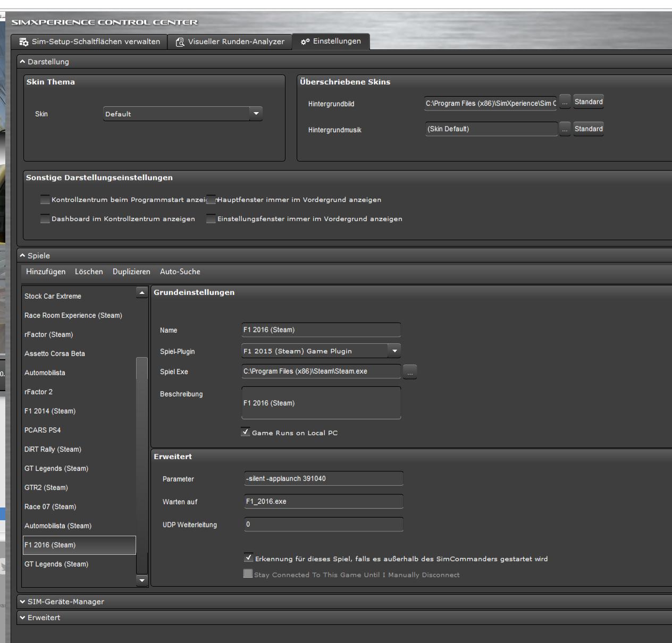Viewport: 672px width, 643px height.
Task: Click Duplizieren in games toolbar
Action: click(x=131, y=272)
